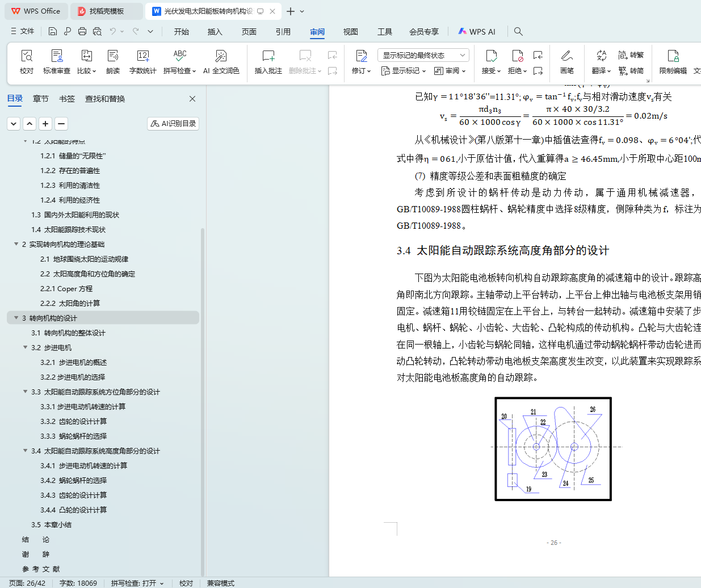Click the save icon in quick toolbar
Screen dimensions: 701x588
[52, 31]
